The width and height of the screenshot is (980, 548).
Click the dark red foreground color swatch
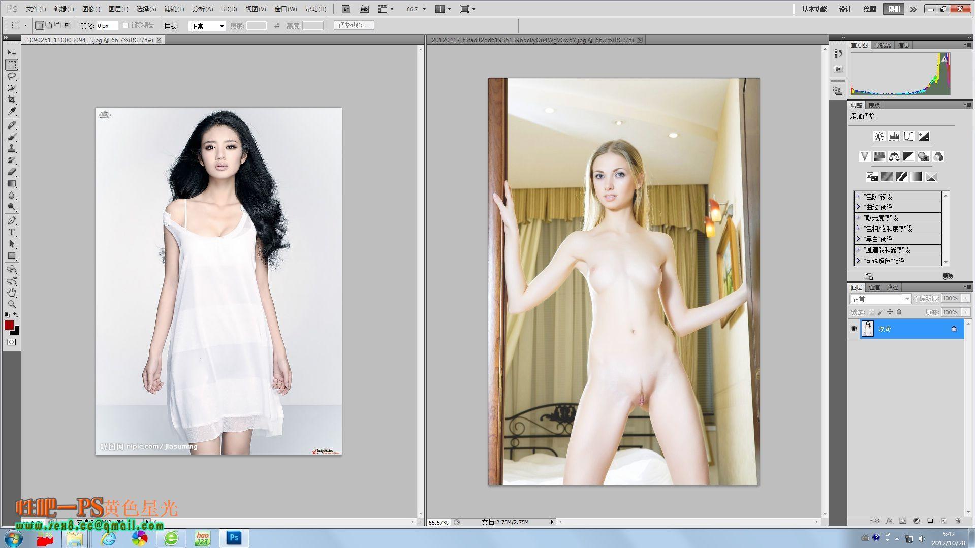click(x=9, y=325)
